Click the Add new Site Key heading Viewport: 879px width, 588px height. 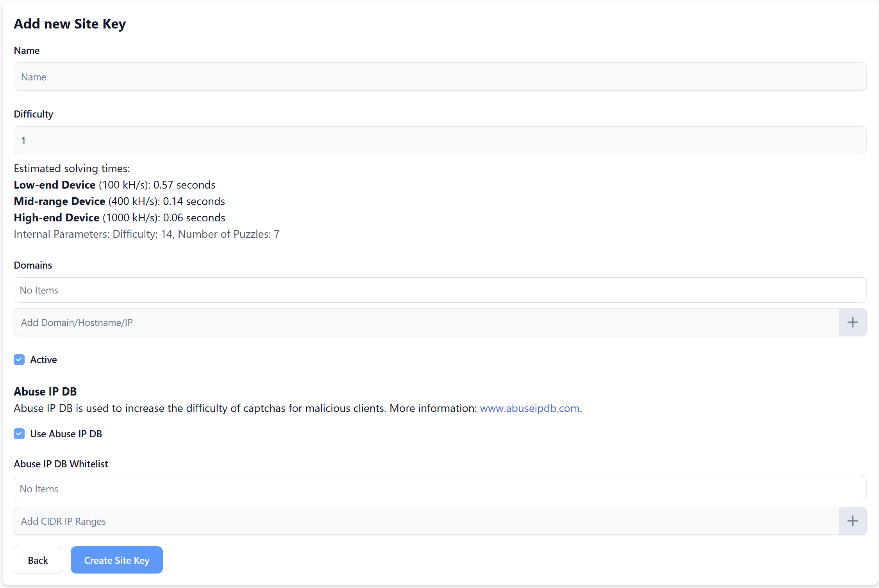pos(70,23)
